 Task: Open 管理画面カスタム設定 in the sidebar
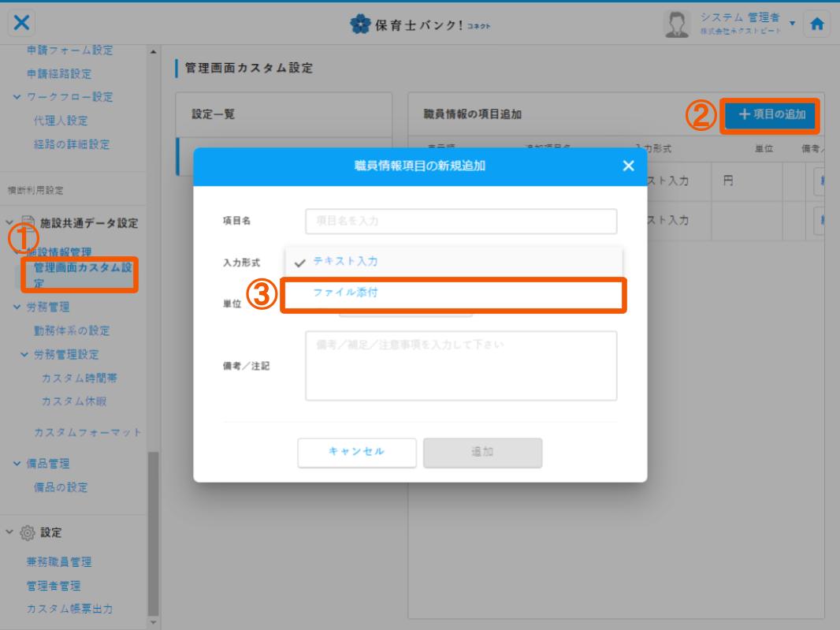79,274
